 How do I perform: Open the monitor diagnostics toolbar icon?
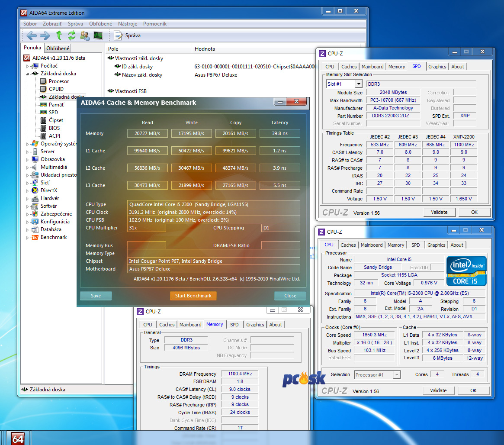coord(98,35)
